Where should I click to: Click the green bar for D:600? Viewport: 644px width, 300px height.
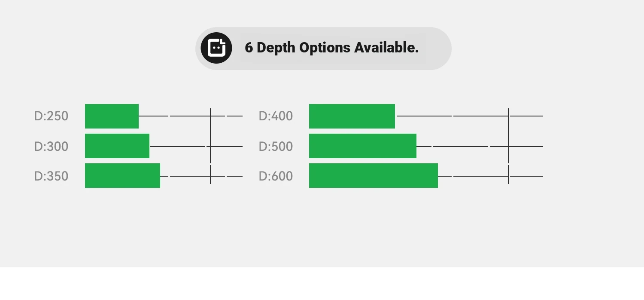point(374,175)
